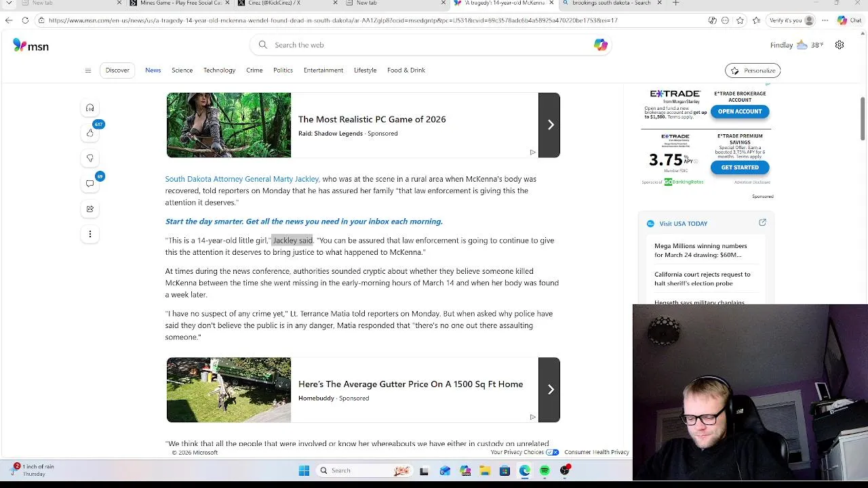The height and width of the screenshot is (488, 868).
Task: Click Start the day smarter newsletter link
Action: click(x=304, y=222)
